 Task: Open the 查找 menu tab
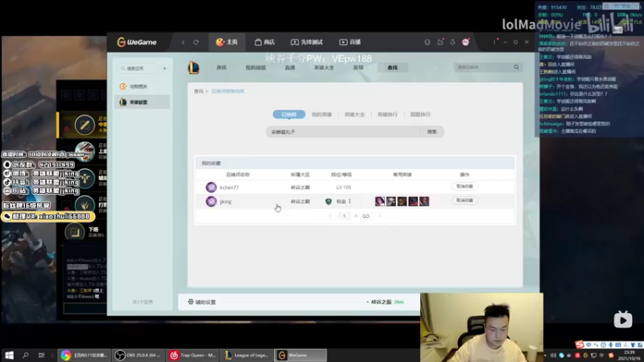tap(393, 68)
